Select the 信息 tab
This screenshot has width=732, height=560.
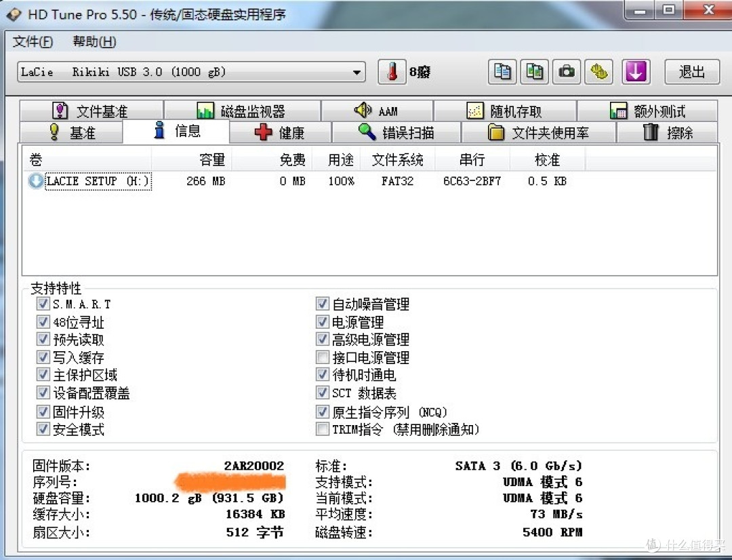coord(176,131)
